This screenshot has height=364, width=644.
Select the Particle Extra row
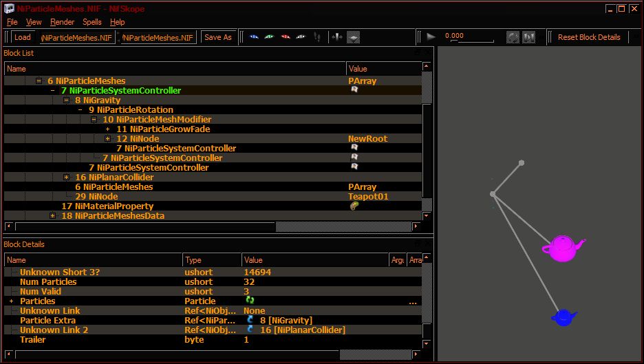tap(213, 320)
